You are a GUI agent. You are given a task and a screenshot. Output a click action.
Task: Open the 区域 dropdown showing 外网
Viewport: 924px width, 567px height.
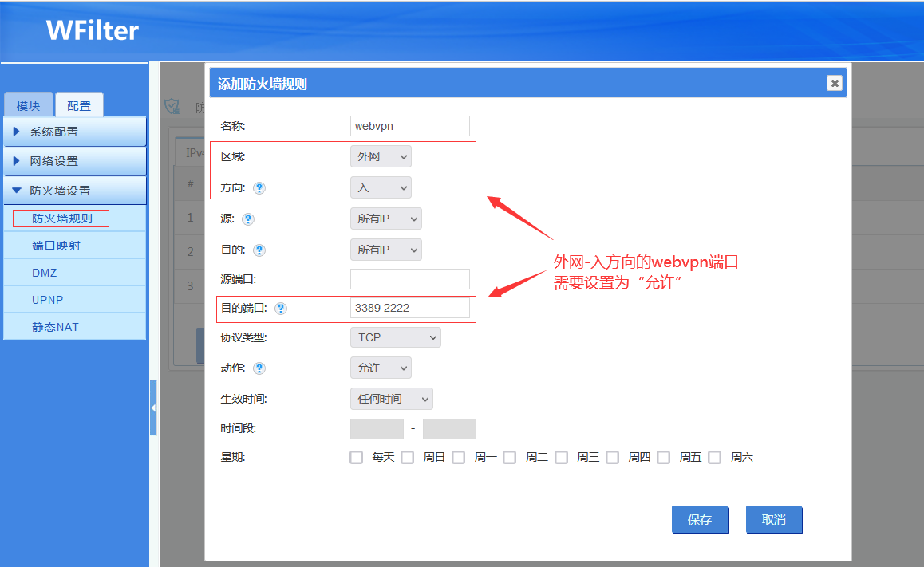pos(381,157)
